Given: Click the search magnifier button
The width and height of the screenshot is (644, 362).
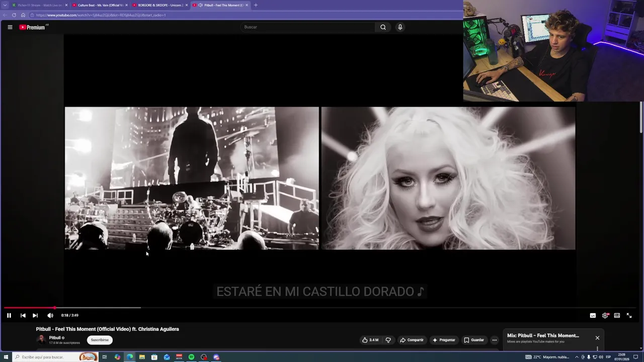Looking at the screenshot, I should pos(383,27).
